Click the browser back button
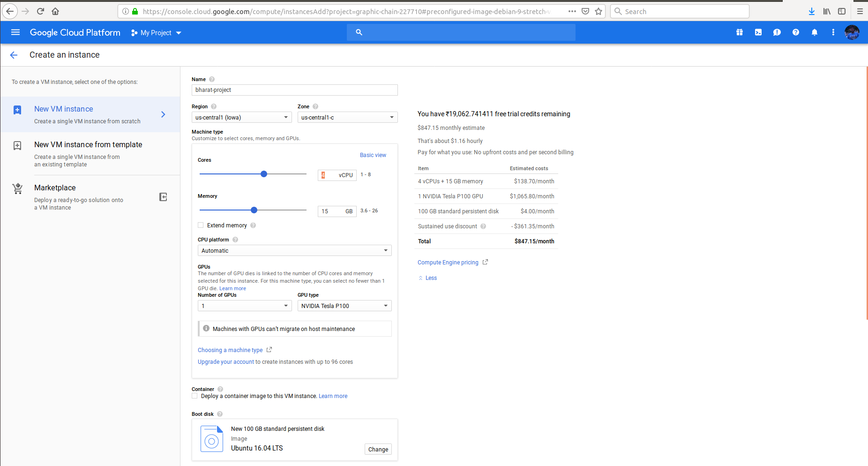This screenshot has height=466, width=868. coord(10,11)
